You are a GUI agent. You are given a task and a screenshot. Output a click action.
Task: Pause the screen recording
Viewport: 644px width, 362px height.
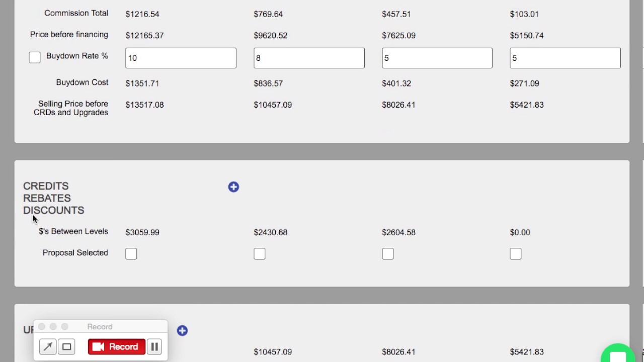tap(154, 347)
